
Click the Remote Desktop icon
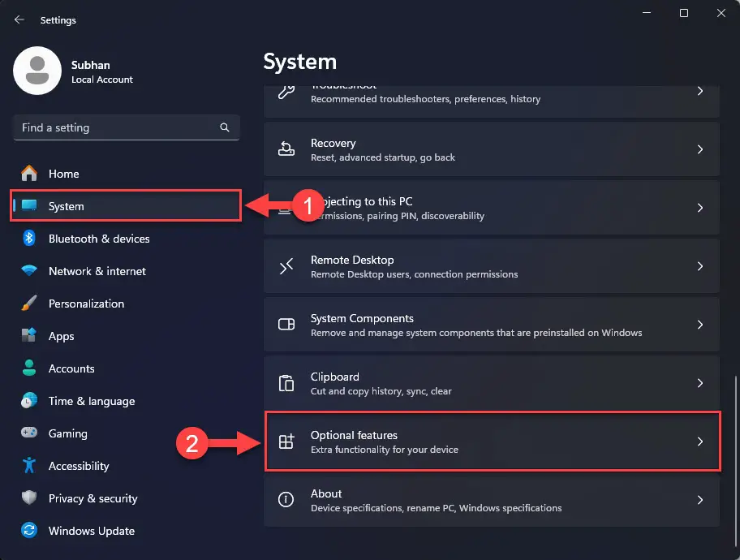(x=286, y=266)
